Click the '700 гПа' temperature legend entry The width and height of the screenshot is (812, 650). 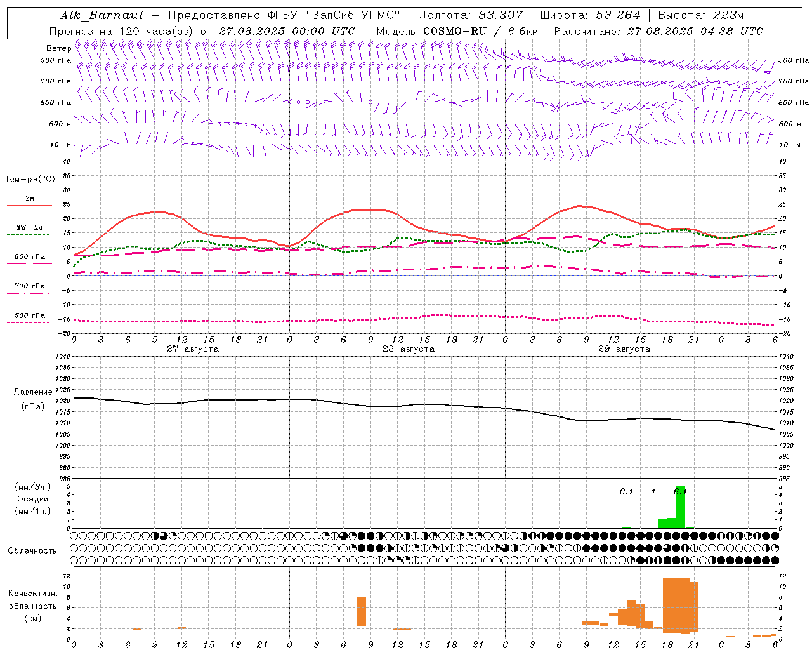coord(30,286)
